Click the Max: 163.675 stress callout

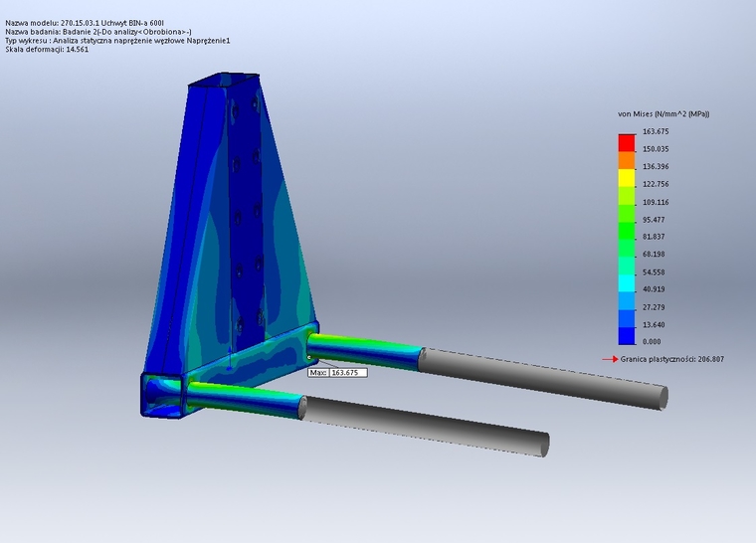coord(337,372)
